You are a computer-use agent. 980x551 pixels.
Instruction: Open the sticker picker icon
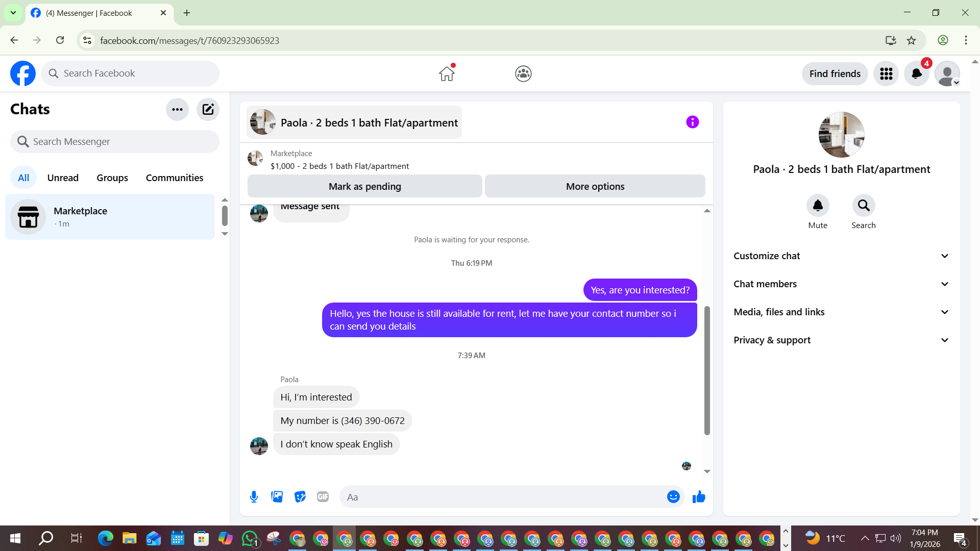[x=300, y=497]
